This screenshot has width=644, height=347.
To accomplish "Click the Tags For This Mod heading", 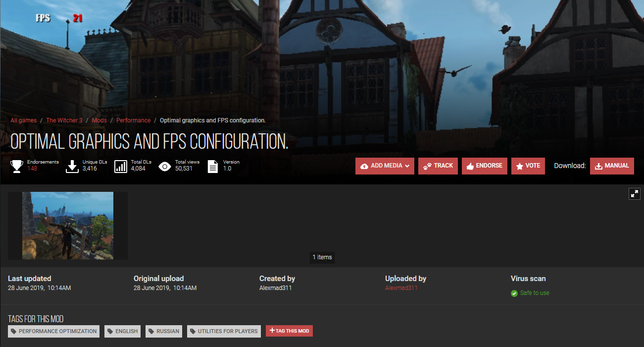I will point(36,319).
